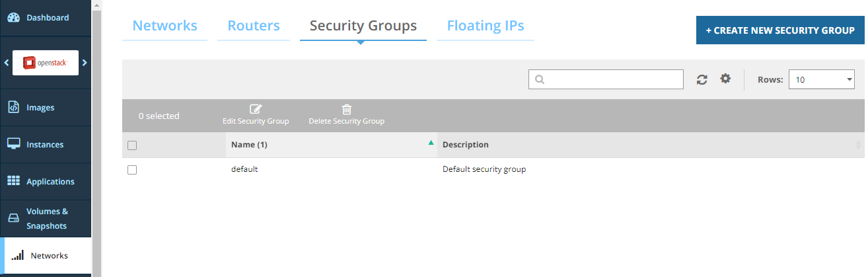Open the default security group entry
868x277 pixels.
tap(244, 169)
